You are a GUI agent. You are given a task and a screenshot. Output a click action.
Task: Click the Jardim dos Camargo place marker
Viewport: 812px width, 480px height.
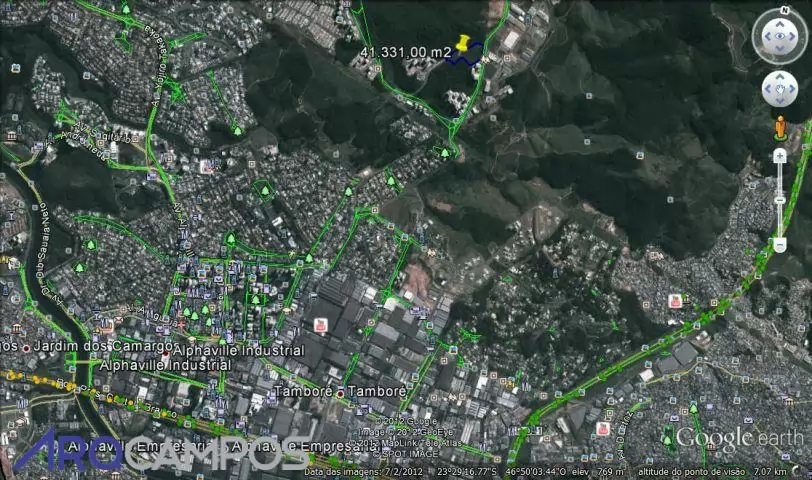(x=28, y=346)
